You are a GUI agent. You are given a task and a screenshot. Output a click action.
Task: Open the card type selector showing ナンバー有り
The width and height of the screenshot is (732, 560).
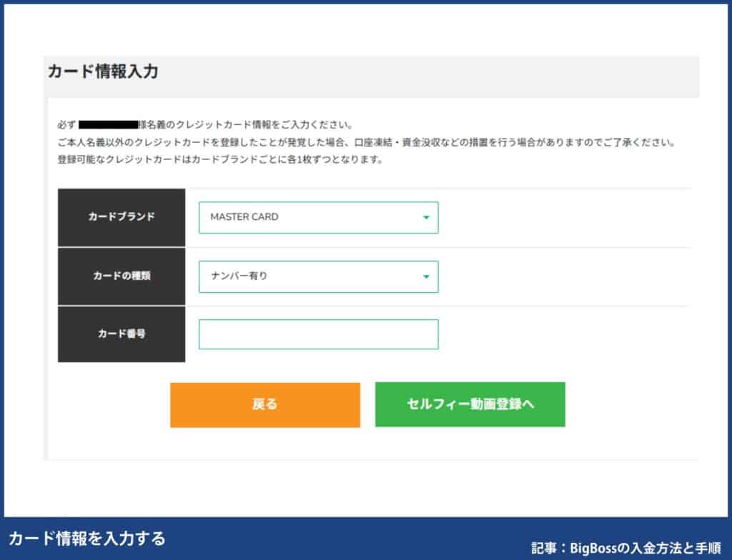point(318,276)
